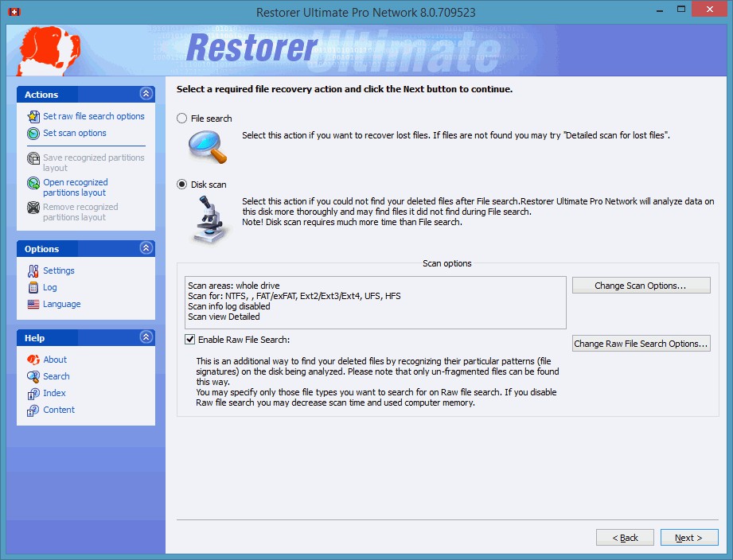Close the Restorer Ultimate window
733x560 pixels.
(710, 10)
